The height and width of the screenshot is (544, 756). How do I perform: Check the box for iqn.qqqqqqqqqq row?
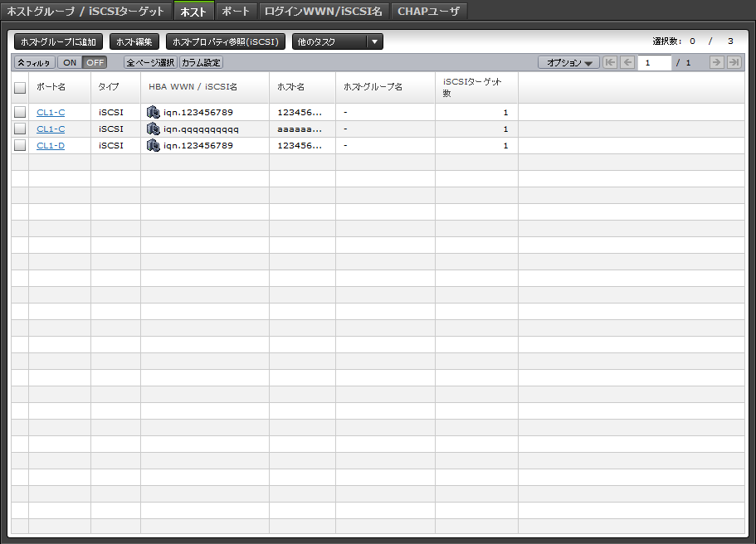pos(20,129)
